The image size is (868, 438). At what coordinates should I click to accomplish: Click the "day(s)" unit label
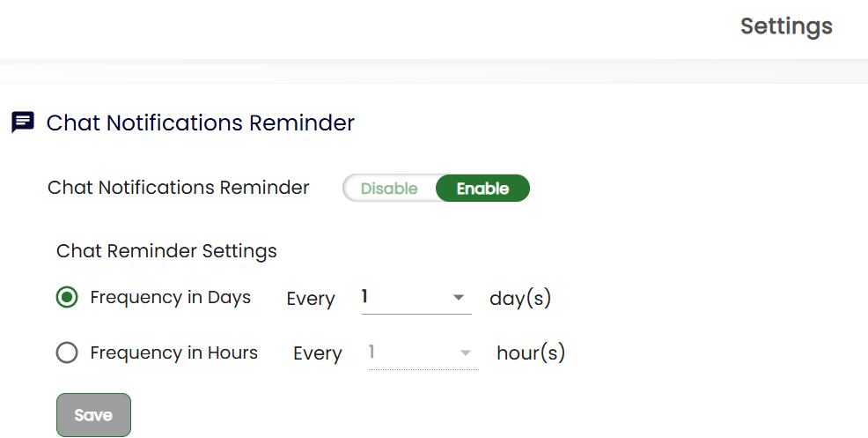point(520,299)
